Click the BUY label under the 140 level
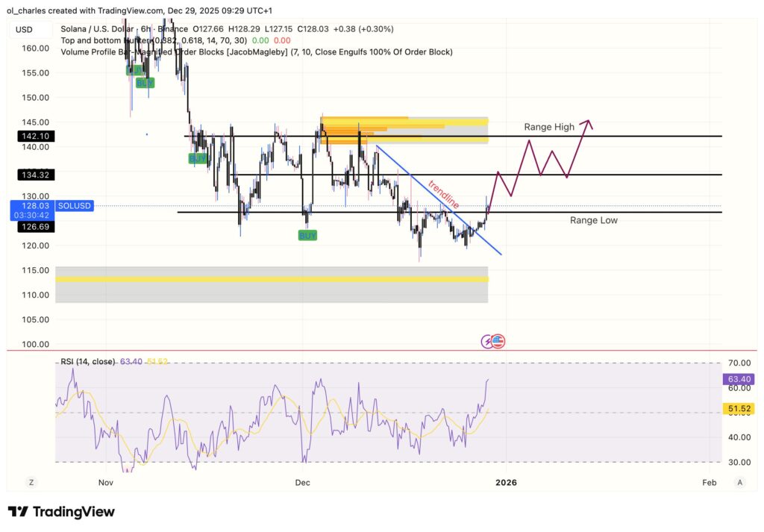The width and height of the screenshot is (764, 532). pyautogui.click(x=198, y=158)
